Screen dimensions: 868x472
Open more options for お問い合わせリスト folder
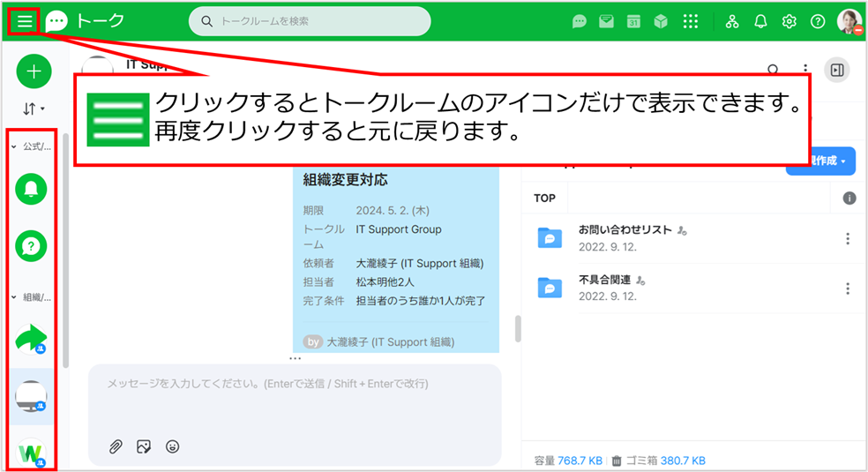(x=848, y=238)
